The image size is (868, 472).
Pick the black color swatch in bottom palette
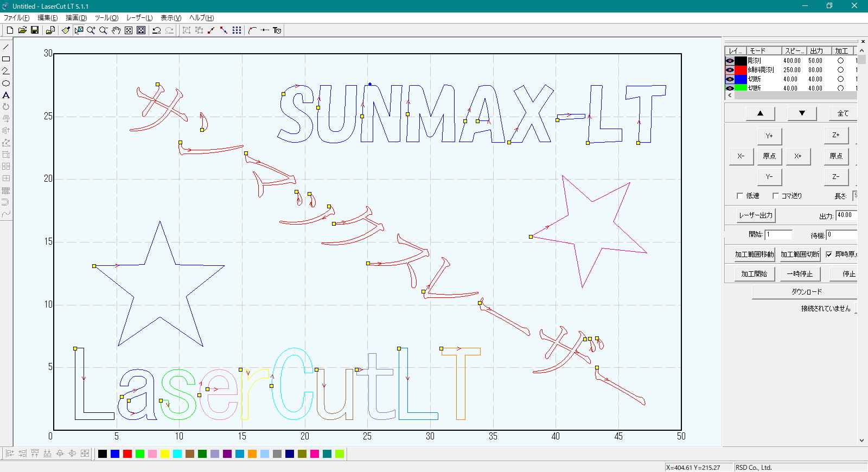click(103, 454)
